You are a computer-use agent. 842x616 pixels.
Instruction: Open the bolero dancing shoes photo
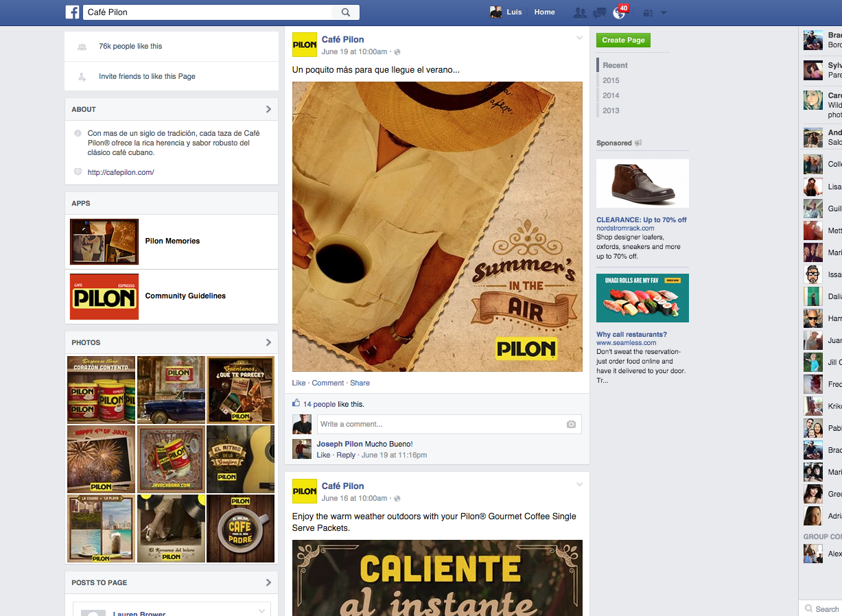pyautogui.click(x=172, y=528)
